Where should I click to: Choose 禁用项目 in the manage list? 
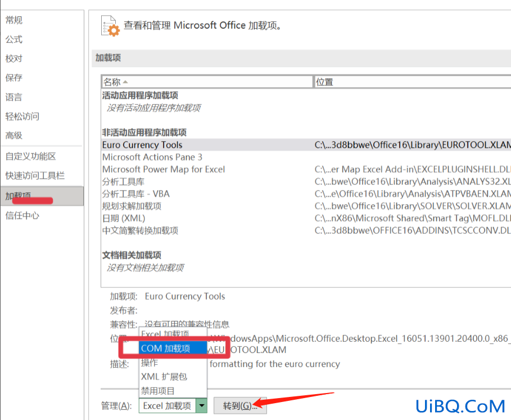[173, 391]
